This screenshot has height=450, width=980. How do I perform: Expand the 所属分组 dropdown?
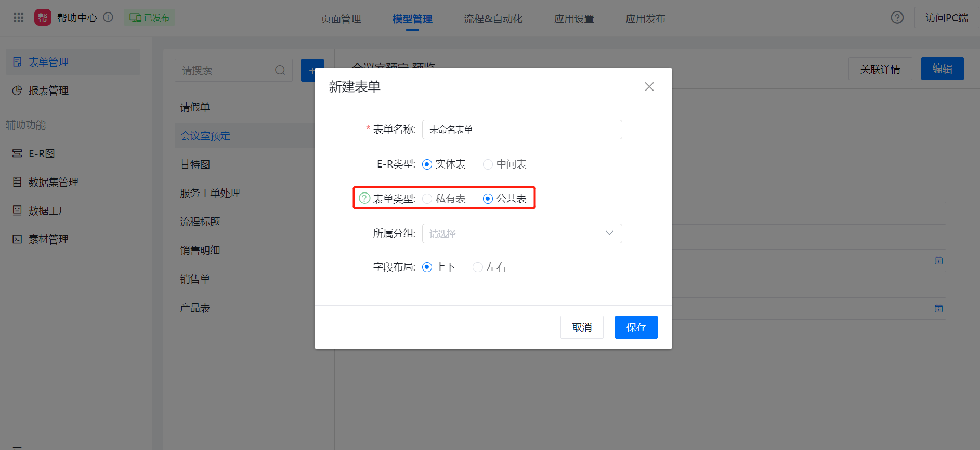tap(521, 234)
